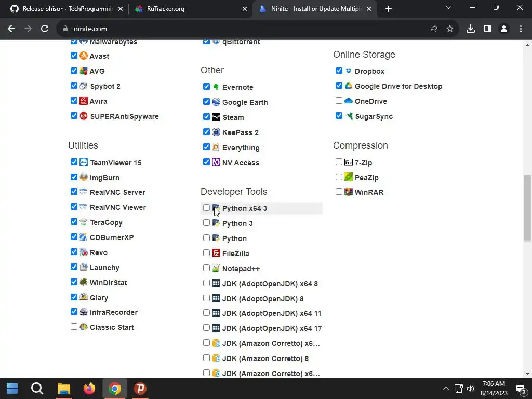Click the Evernote elephant icon
This screenshot has height=399, width=532.
point(216,87)
